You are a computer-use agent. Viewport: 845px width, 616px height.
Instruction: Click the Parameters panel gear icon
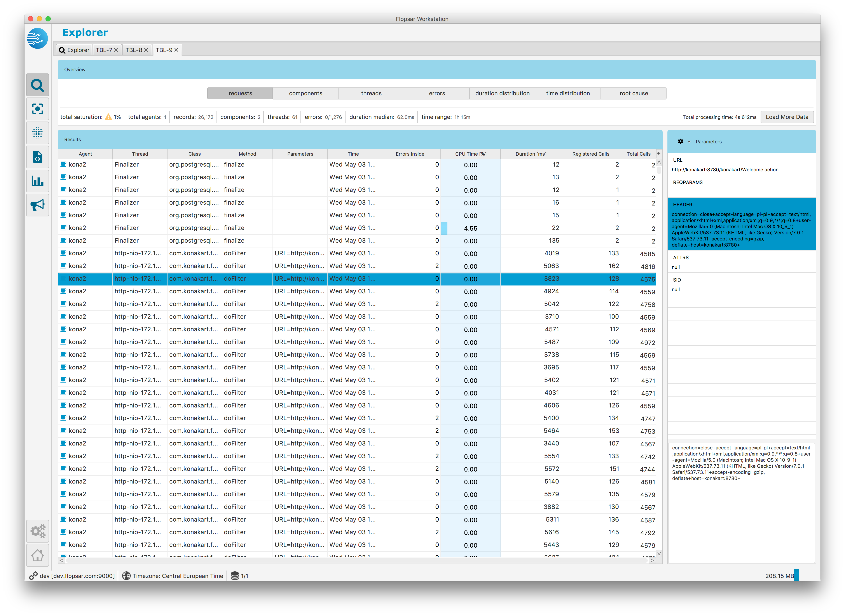tap(681, 142)
